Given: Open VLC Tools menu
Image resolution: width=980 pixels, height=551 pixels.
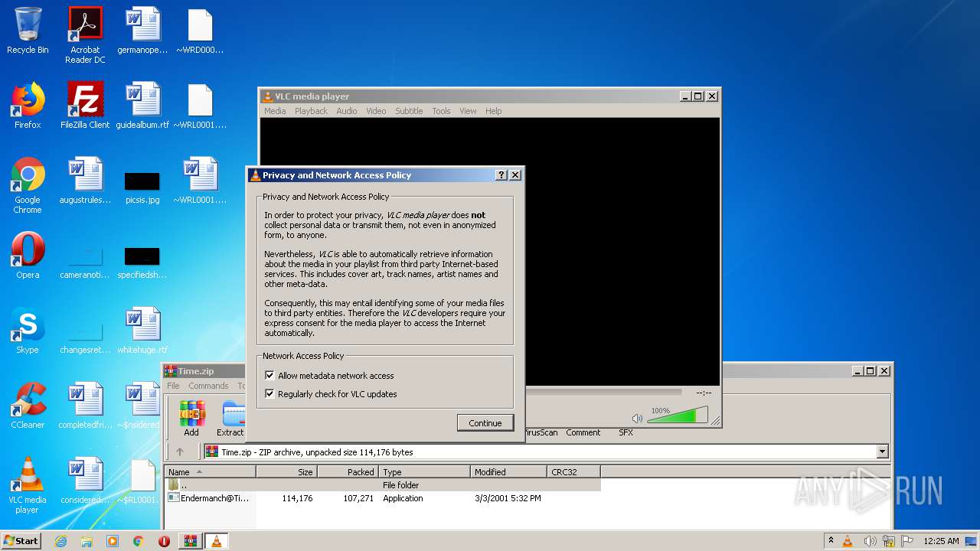Looking at the screenshot, I should tap(441, 111).
